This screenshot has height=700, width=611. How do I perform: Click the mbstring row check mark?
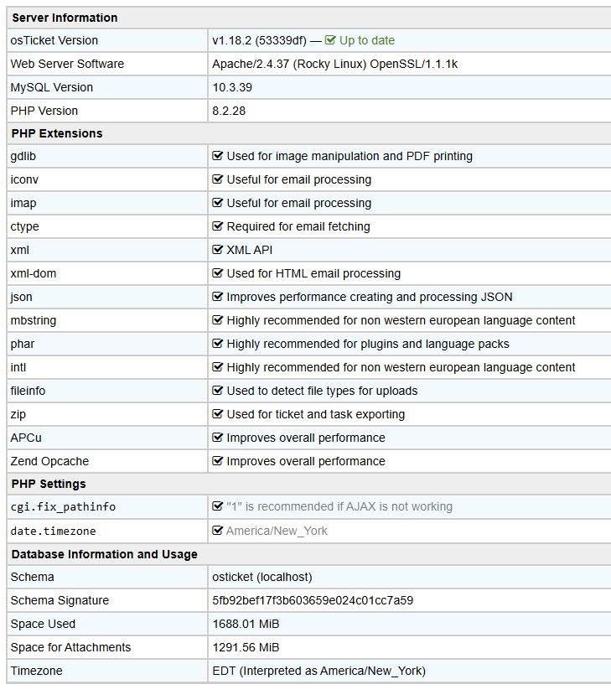coord(218,320)
